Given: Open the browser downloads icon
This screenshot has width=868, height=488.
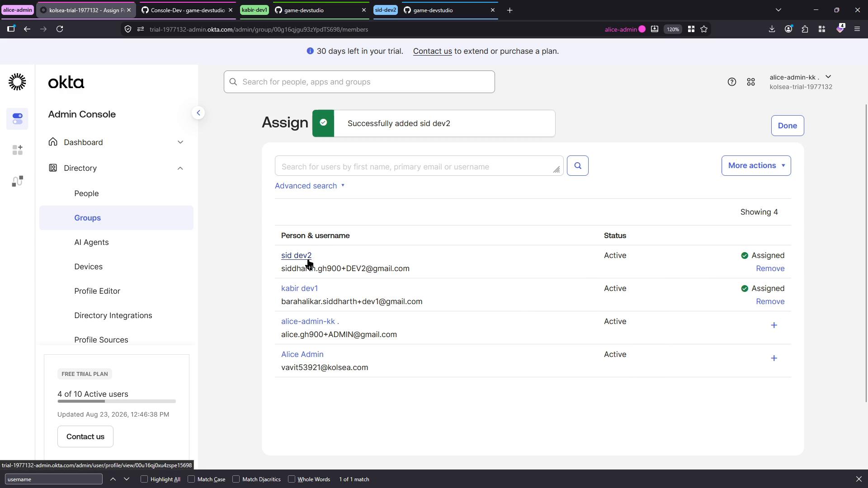Looking at the screenshot, I should coord(772,29).
